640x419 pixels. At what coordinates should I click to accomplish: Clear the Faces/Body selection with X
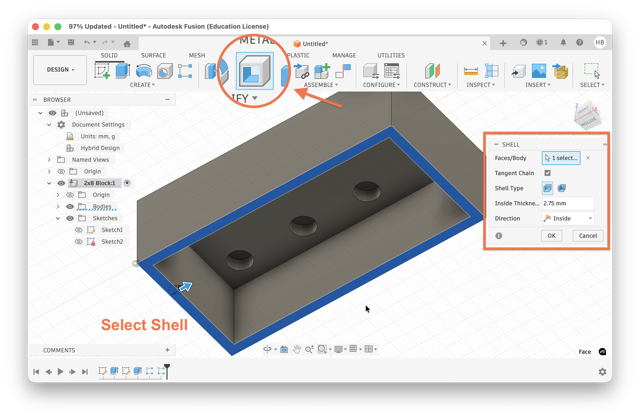[x=588, y=158]
